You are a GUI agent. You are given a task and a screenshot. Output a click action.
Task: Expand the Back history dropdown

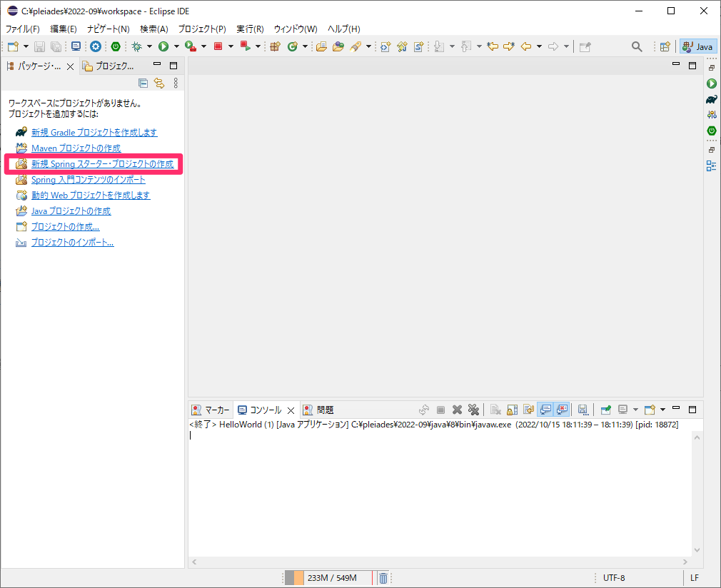point(540,46)
